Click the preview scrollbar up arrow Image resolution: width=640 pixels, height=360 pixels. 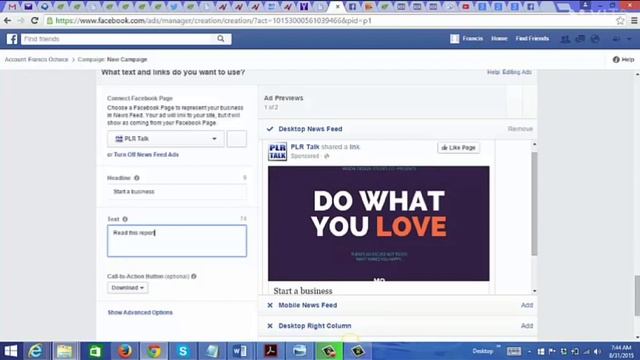pos(534,144)
